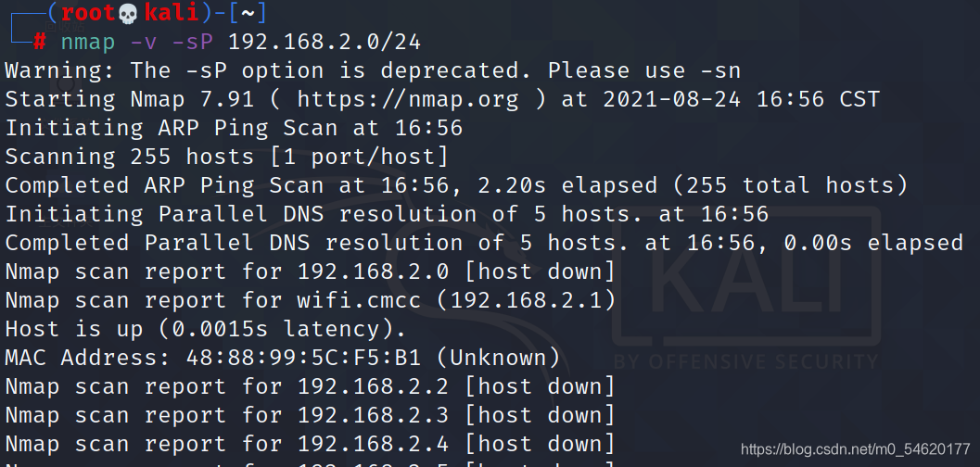Click the deprecated -sP warning line
Image resolution: width=980 pixels, height=467 pixels.
pyautogui.click(x=373, y=70)
